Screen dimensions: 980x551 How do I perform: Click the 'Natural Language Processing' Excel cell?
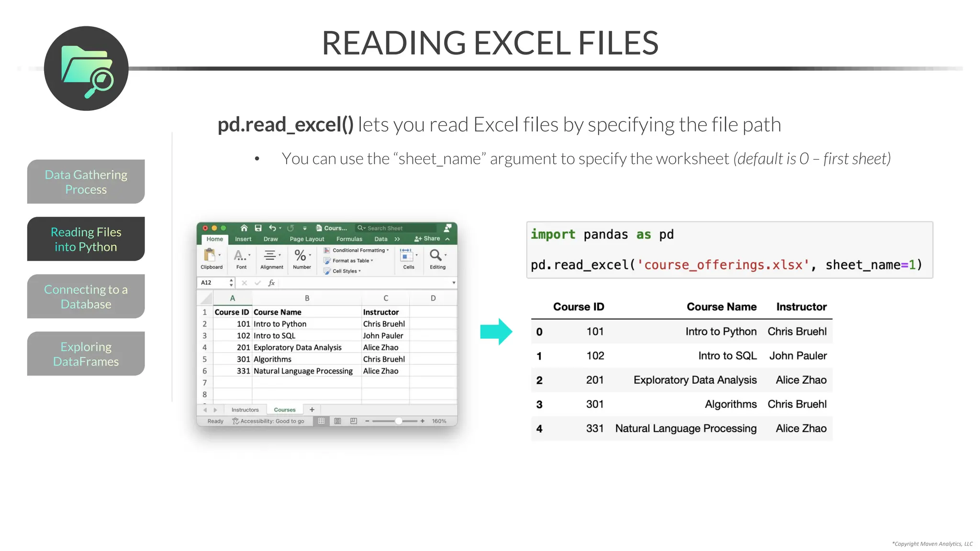pos(307,371)
